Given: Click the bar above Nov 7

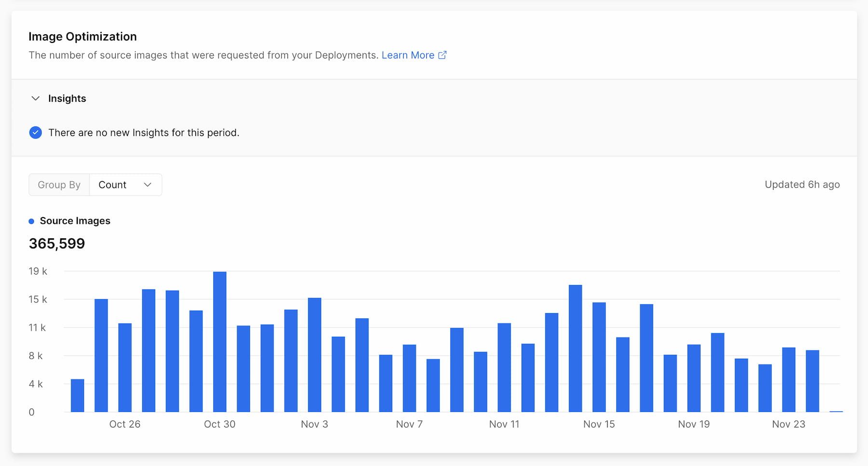Looking at the screenshot, I should tap(409, 378).
